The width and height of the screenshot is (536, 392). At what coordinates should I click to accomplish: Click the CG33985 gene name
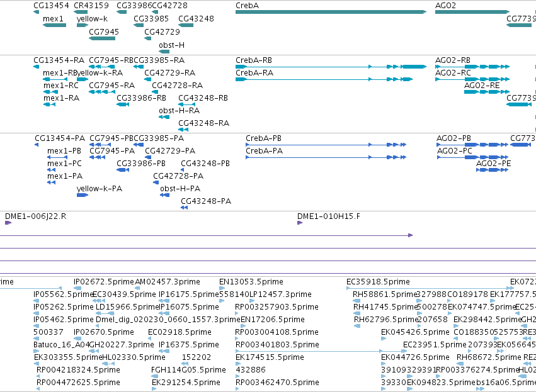pyautogui.click(x=151, y=19)
